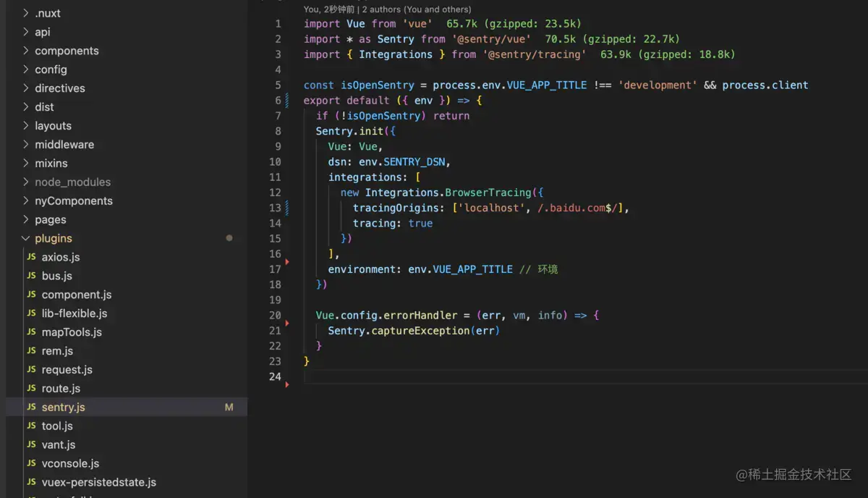Open the tool.js file name
The height and width of the screenshot is (498, 868).
(x=57, y=426)
